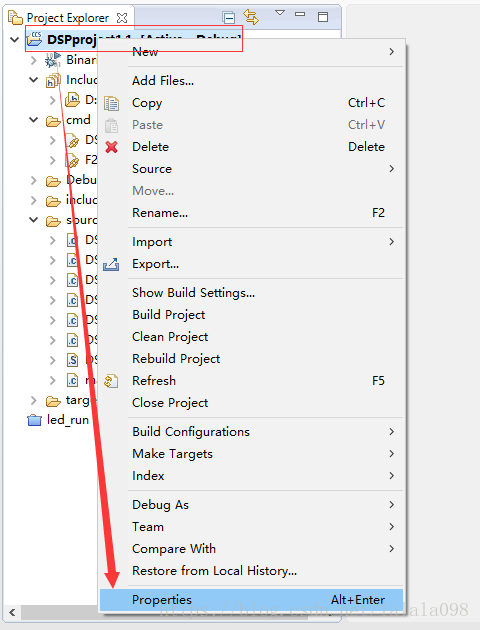This screenshot has height=630, width=480.
Task: Choose Properties from context menu
Action: (x=251, y=600)
